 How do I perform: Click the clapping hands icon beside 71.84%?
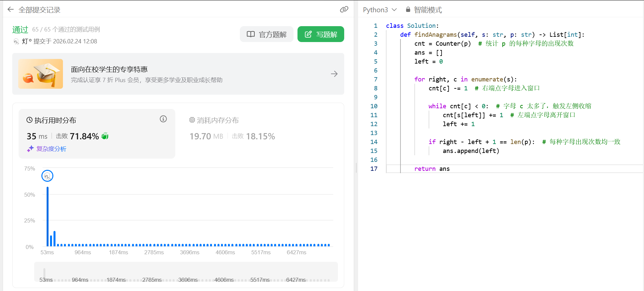[105, 136]
